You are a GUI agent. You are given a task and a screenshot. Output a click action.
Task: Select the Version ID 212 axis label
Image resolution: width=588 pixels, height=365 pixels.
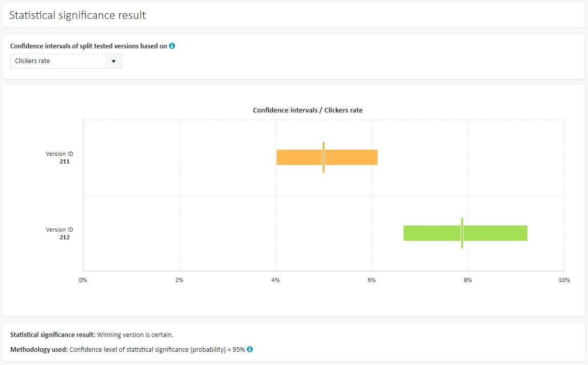tap(60, 233)
